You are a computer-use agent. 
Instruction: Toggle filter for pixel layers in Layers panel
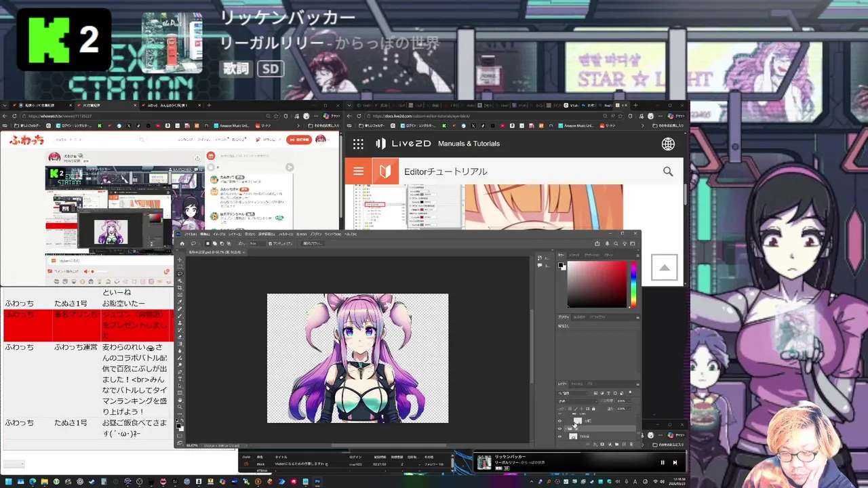click(x=595, y=393)
